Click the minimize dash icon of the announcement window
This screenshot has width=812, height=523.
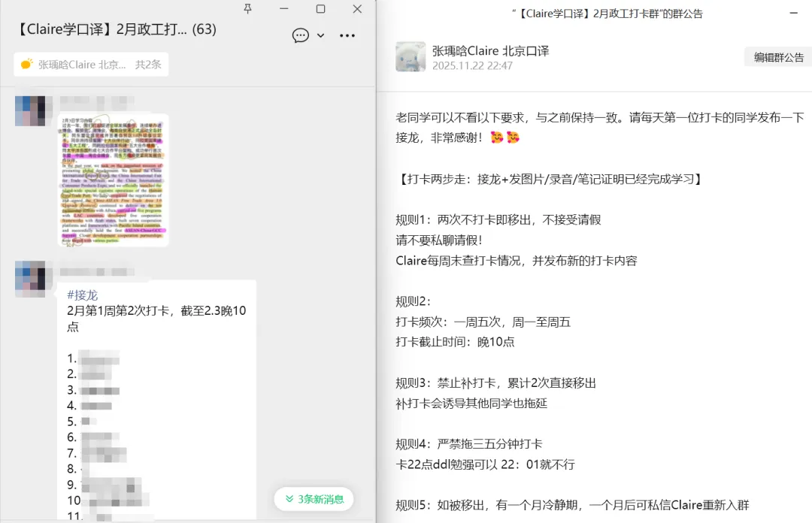point(795,13)
